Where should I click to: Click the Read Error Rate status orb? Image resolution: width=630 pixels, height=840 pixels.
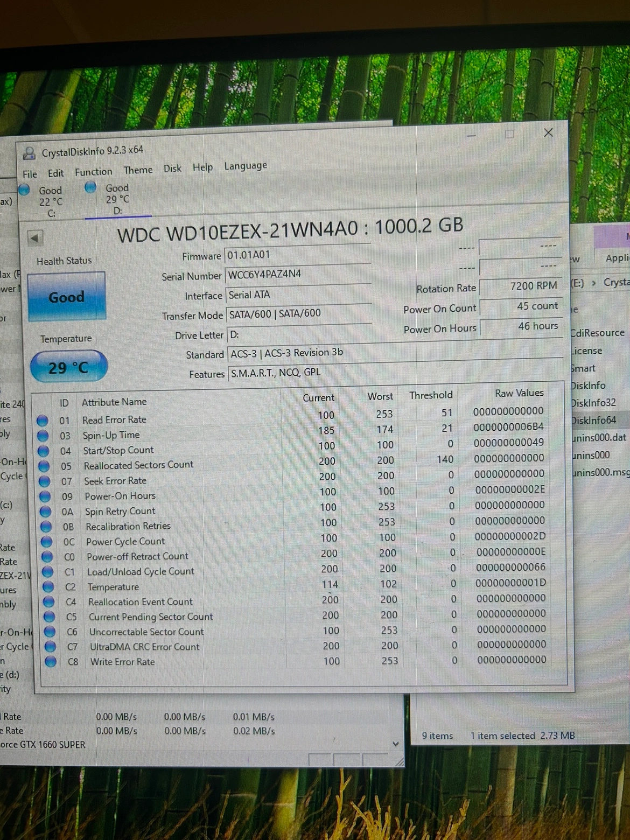coord(43,421)
